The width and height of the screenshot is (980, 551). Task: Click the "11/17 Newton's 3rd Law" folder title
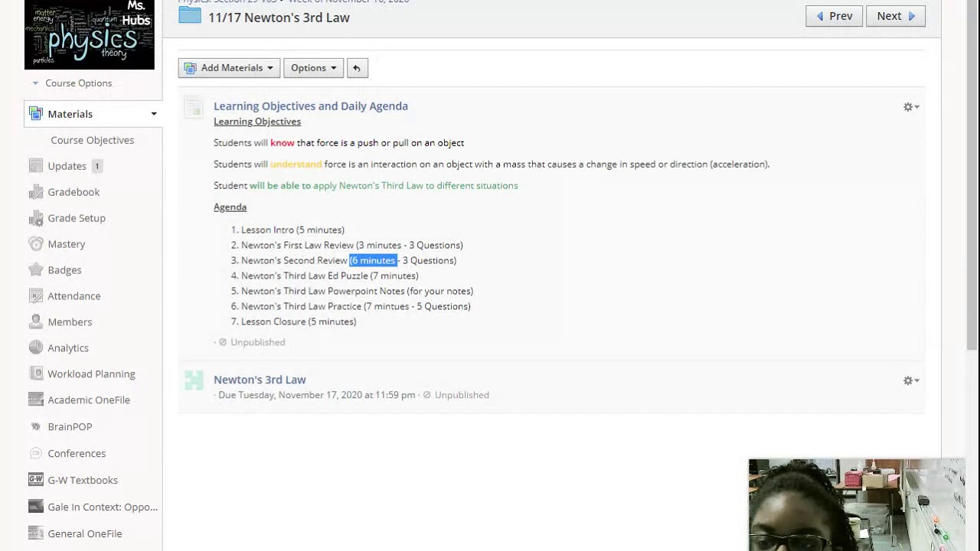pyautogui.click(x=279, y=18)
